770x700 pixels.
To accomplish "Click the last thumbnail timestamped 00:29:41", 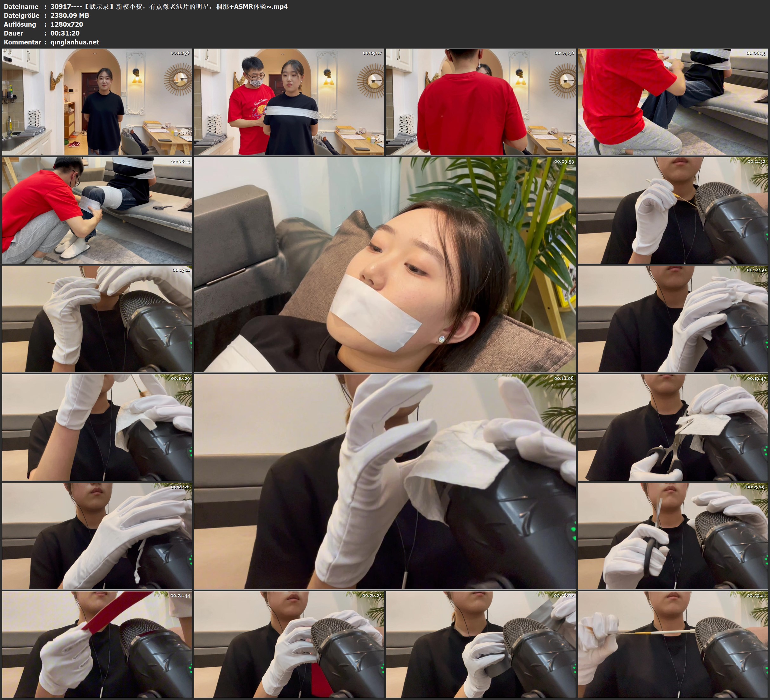I will pyautogui.click(x=673, y=644).
